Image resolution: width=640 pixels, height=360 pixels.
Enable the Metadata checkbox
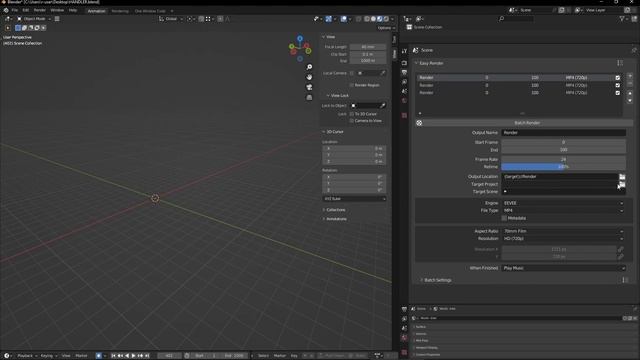[x=504, y=218]
